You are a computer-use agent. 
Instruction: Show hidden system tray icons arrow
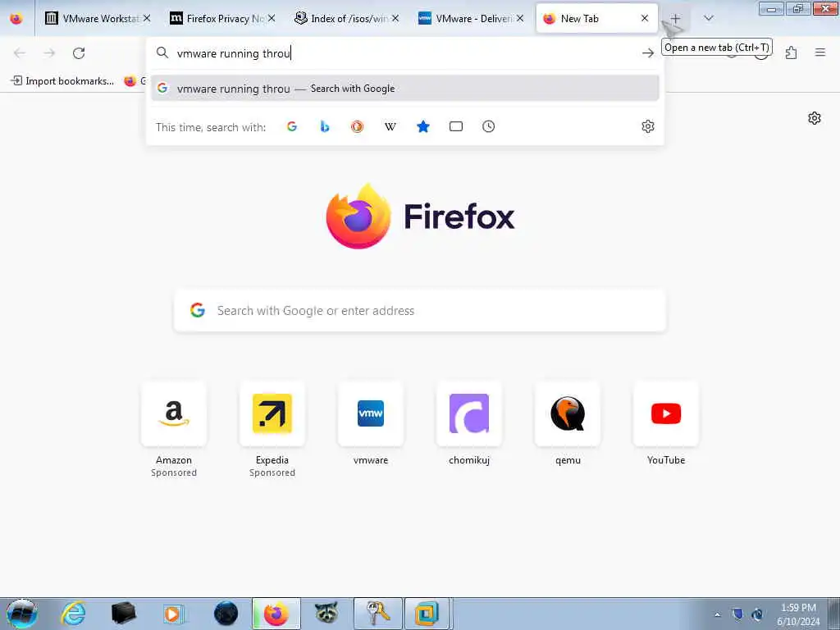(x=717, y=615)
